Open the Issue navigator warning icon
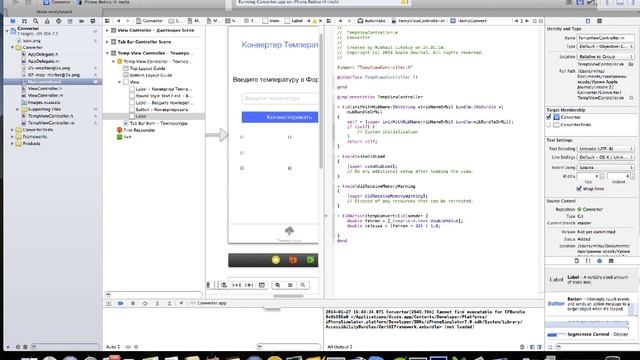Image resolution: width=640 pixels, height=360 pixels. (x=47, y=21)
